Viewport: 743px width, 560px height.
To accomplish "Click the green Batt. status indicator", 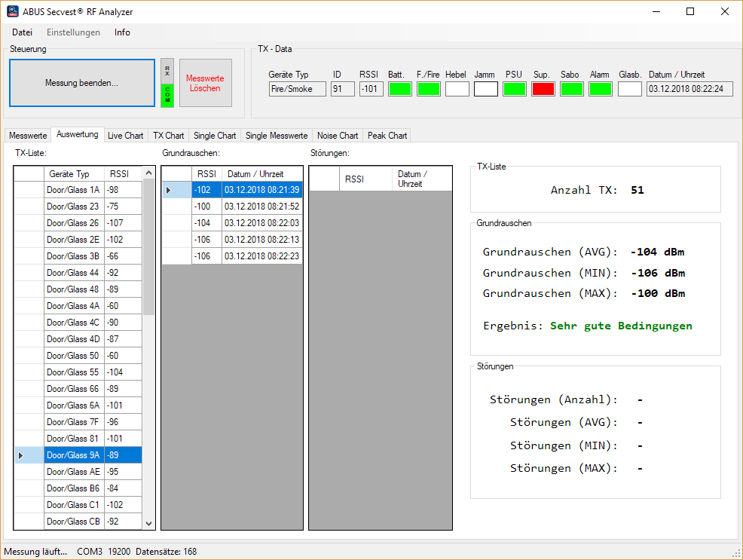I will coord(399,89).
